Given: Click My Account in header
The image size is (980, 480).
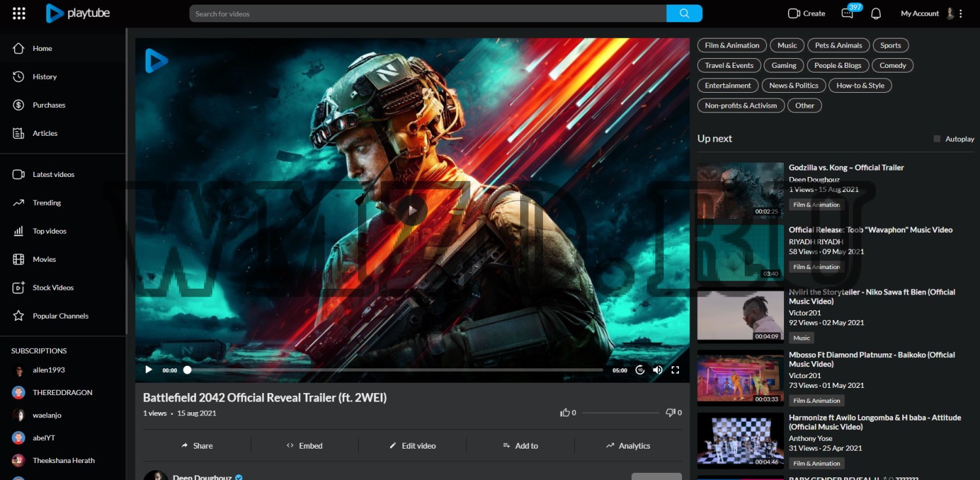Looking at the screenshot, I should 920,14.
